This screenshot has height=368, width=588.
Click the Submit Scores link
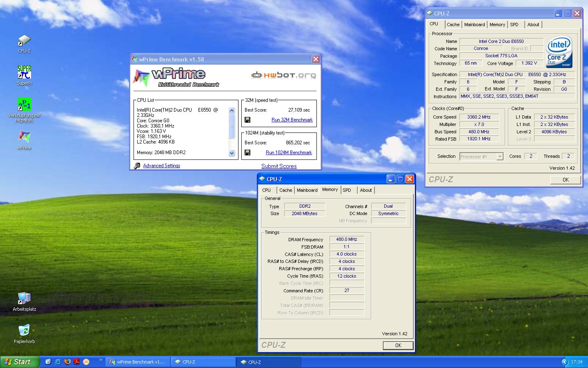pos(279,166)
